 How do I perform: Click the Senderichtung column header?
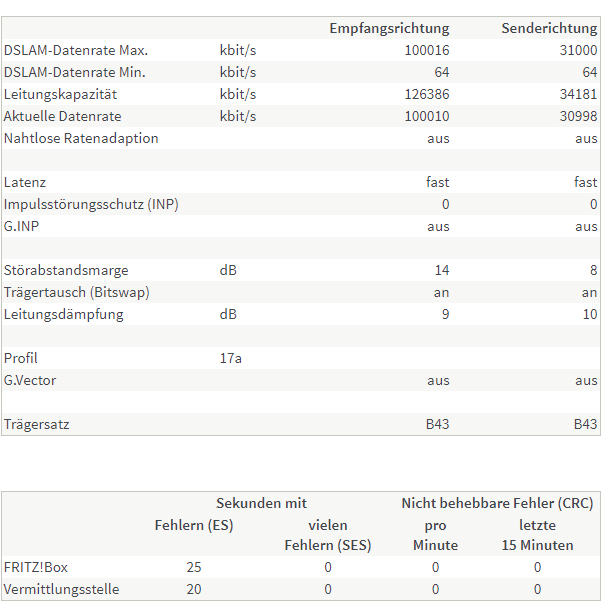[x=549, y=28]
